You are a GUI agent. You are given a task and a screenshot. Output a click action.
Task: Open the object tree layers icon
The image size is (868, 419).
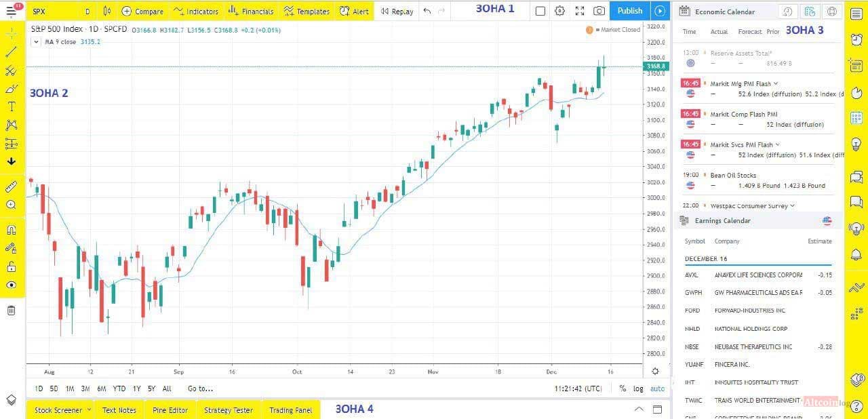12,399
